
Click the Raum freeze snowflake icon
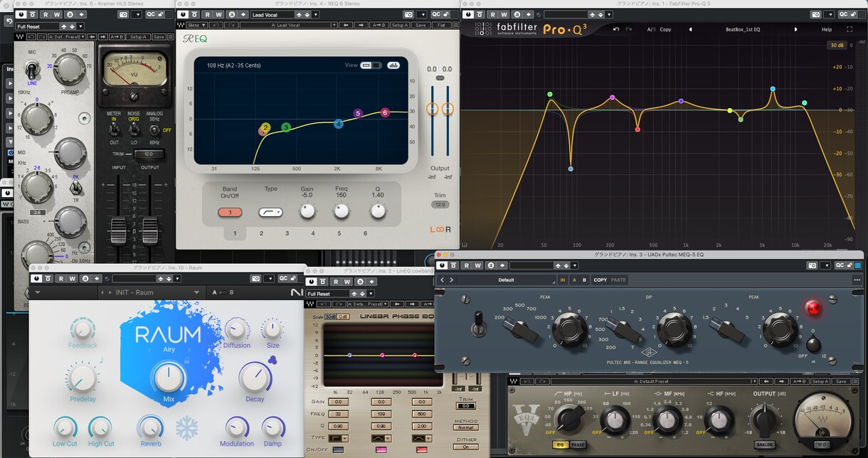(x=187, y=428)
